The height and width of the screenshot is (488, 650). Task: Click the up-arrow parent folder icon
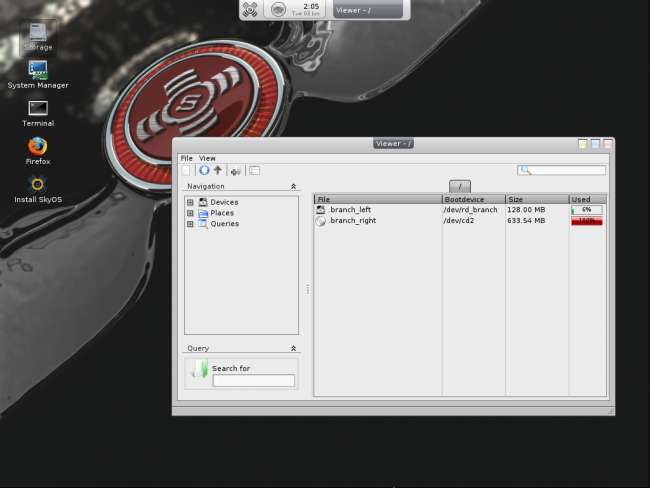tap(217, 171)
